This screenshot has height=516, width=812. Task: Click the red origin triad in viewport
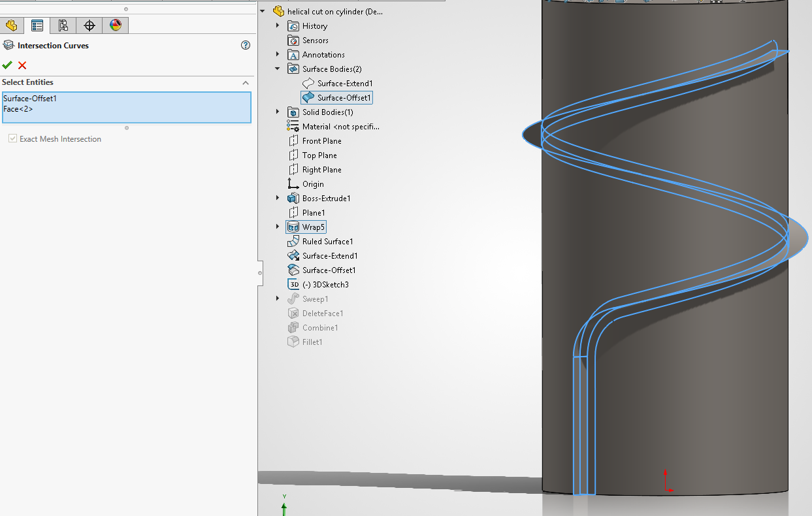[x=667, y=480]
